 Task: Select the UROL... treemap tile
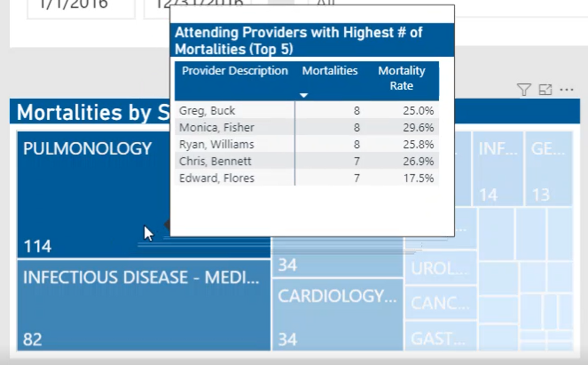click(x=441, y=267)
